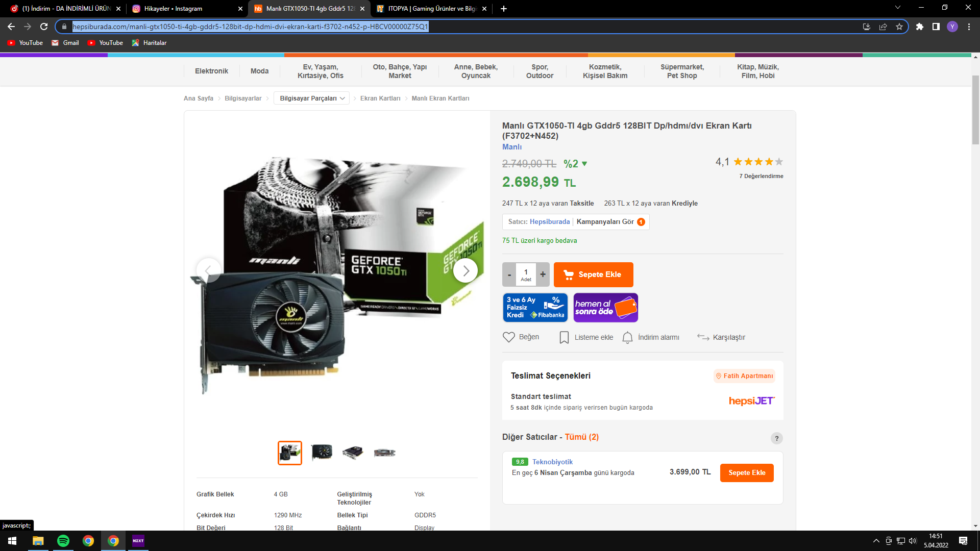Close the ITOPYA Gaming tab
The width and height of the screenshot is (980, 551).
pos(484,9)
